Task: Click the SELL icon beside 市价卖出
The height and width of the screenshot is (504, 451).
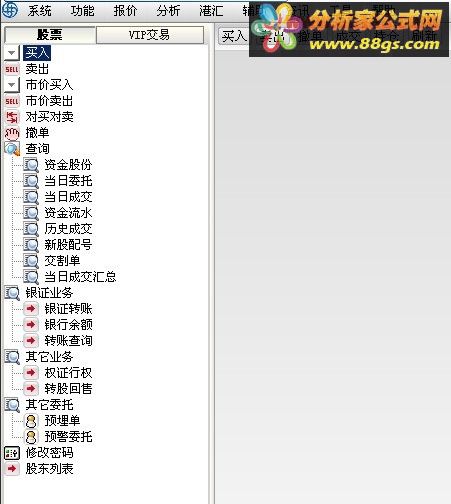Action: coord(12,101)
